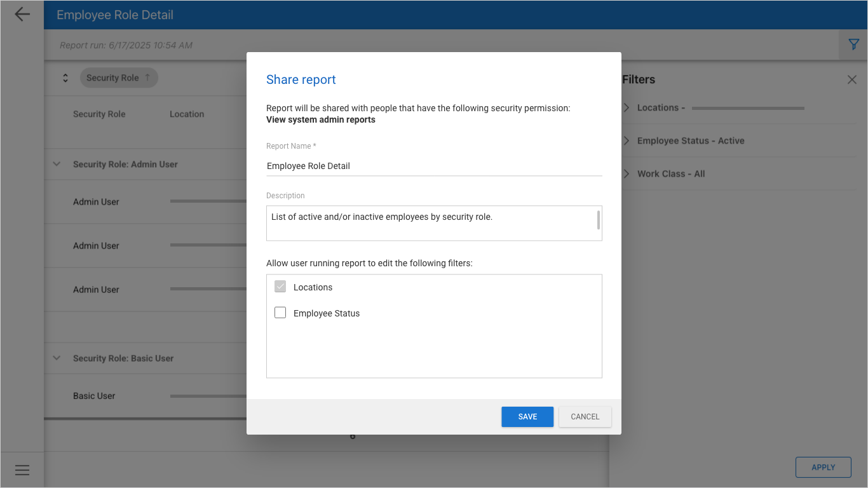The image size is (868, 488).
Task: Close the Filters panel with X
Action: pos(852,79)
